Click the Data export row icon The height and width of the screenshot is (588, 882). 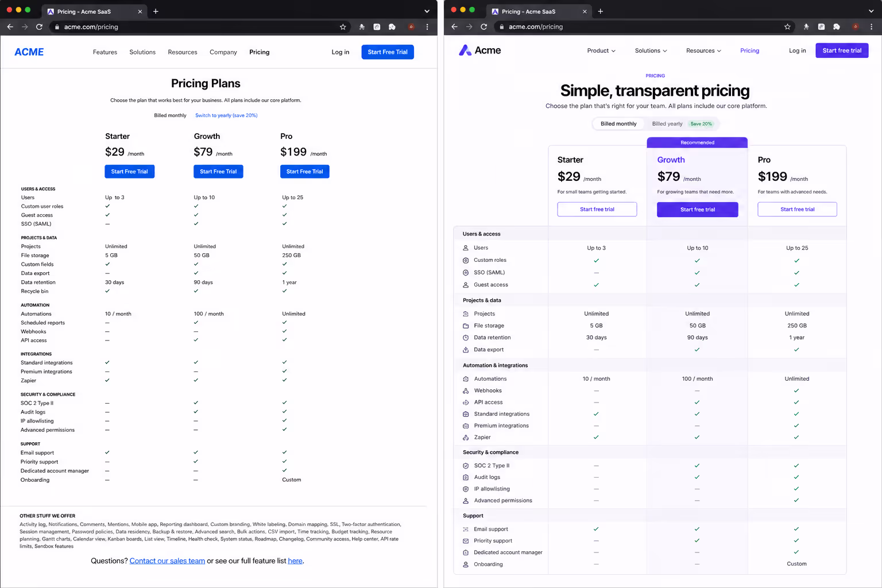click(x=466, y=350)
